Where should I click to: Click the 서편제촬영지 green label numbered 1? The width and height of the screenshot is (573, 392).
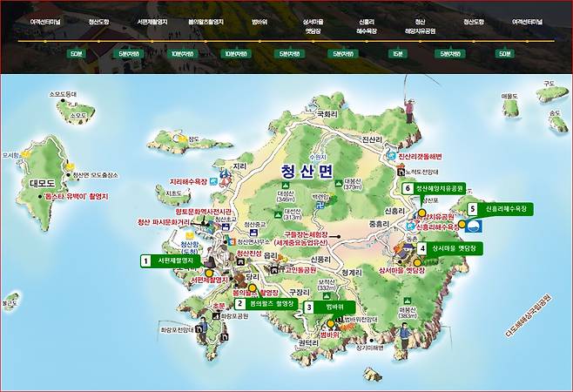click(171, 260)
